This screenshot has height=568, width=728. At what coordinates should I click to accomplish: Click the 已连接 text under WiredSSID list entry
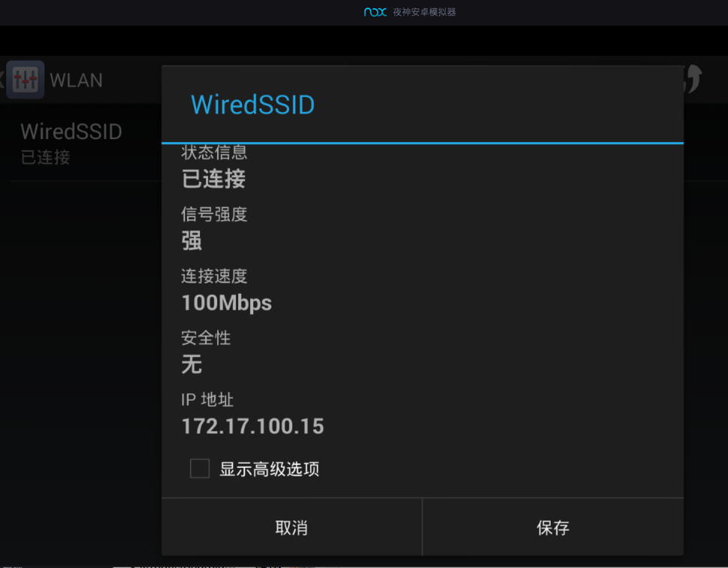46,157
